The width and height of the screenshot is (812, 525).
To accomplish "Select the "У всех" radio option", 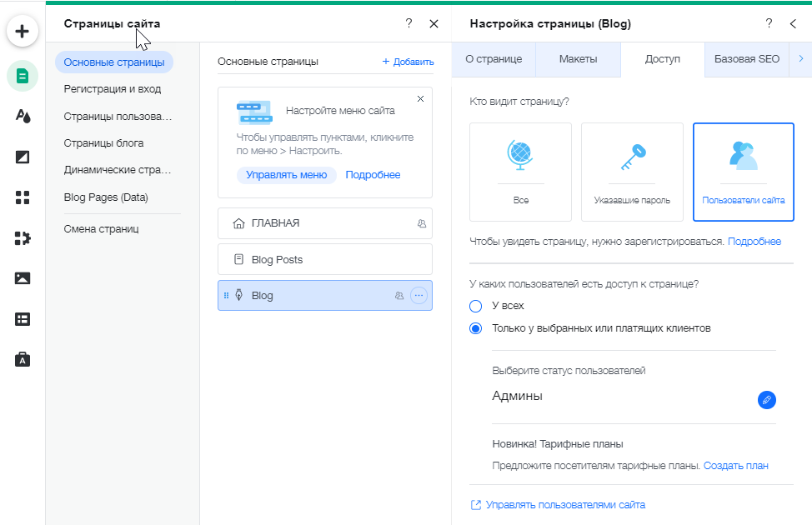I will [476, 306].
